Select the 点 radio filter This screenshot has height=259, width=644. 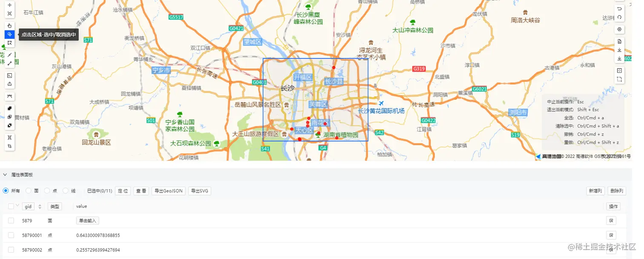pyautogui.click(x=47, y=191)
